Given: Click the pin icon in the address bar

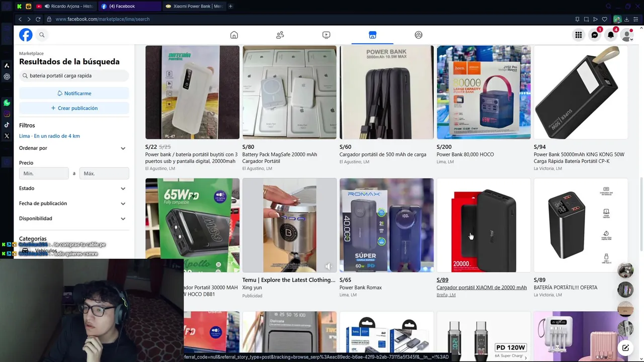Looking at the screenshot, I should tap(577, 19).
